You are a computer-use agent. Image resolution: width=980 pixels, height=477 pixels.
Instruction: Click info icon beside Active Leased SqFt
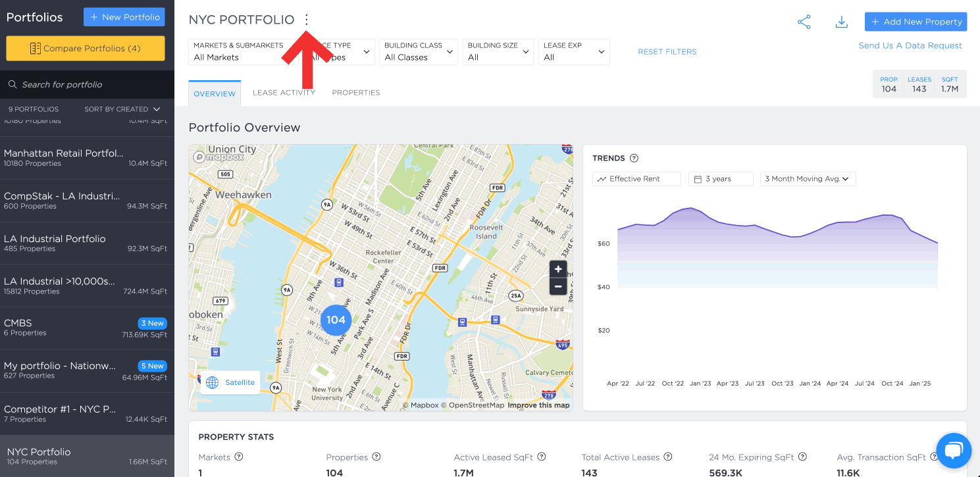542,457
